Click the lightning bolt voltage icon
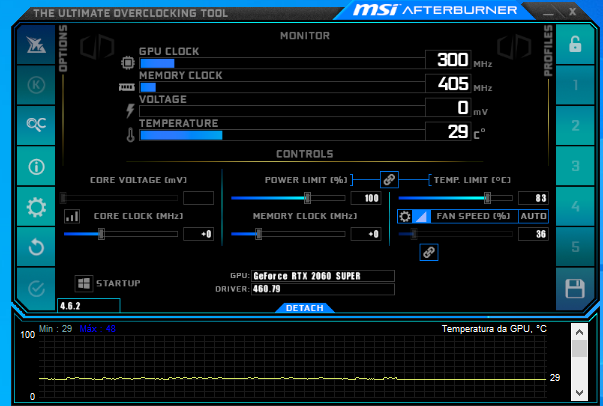This screenshot has width=603, height=406. (x=130, y=111)
